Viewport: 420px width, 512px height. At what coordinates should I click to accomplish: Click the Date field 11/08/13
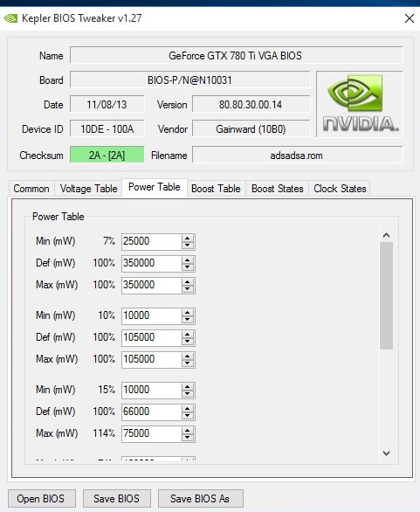click(x=107, y=105)
